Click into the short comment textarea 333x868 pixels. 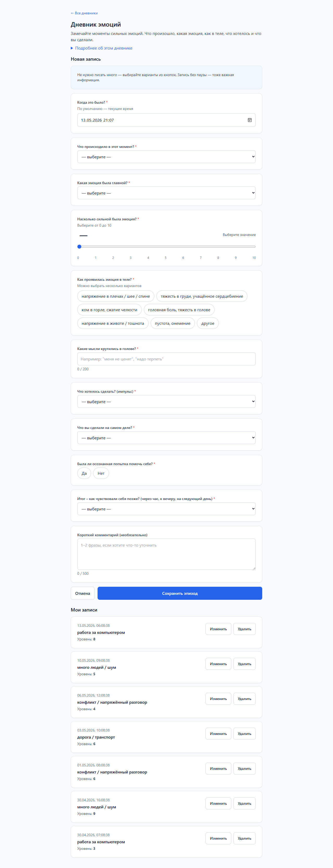coord(166,554)
